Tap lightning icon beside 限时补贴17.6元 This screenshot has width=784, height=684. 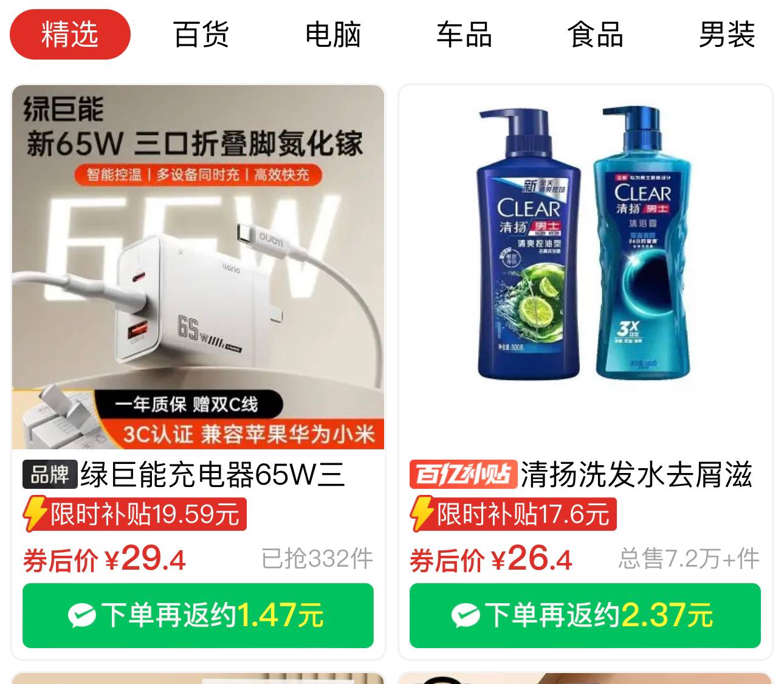pos(422,514)
